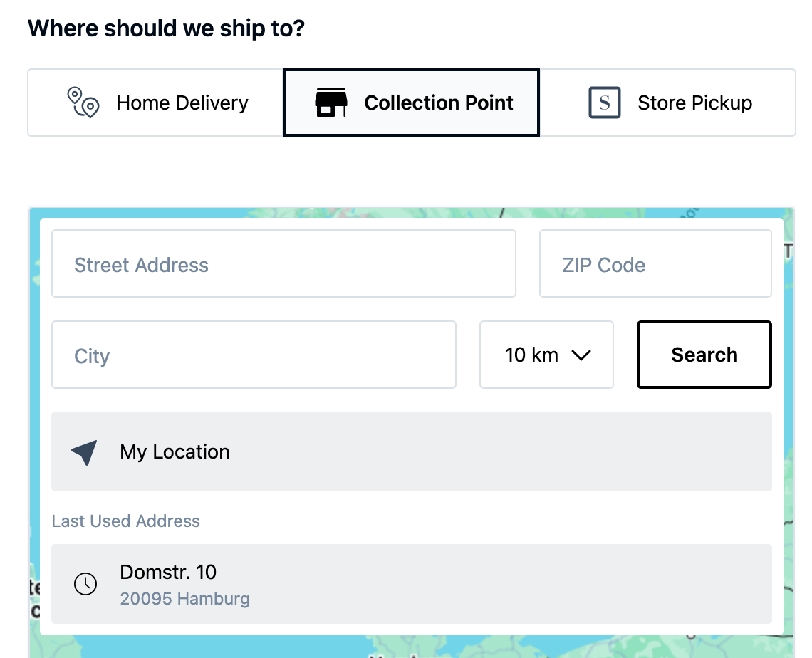Switch to the Home Delivery tab
812x658 pixels.
156,103
